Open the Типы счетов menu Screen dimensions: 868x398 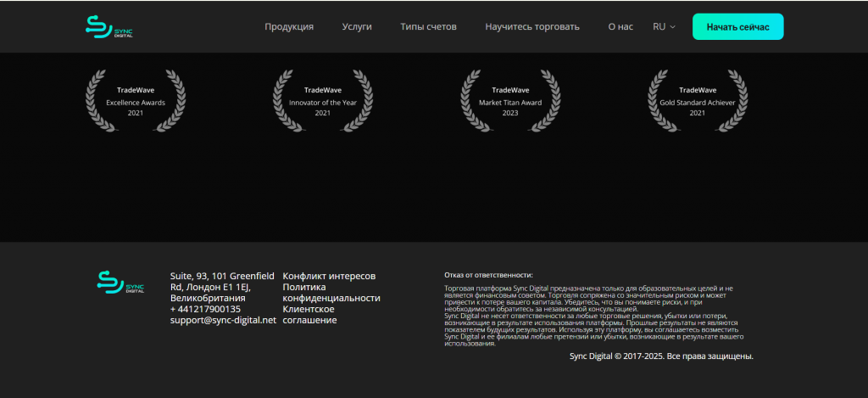click(x=428, y=27)
